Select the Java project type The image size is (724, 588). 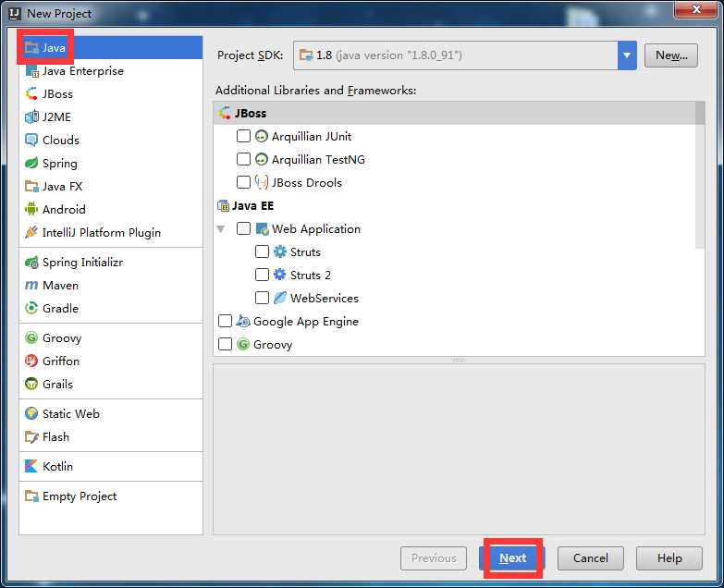[x=111, y=47]
